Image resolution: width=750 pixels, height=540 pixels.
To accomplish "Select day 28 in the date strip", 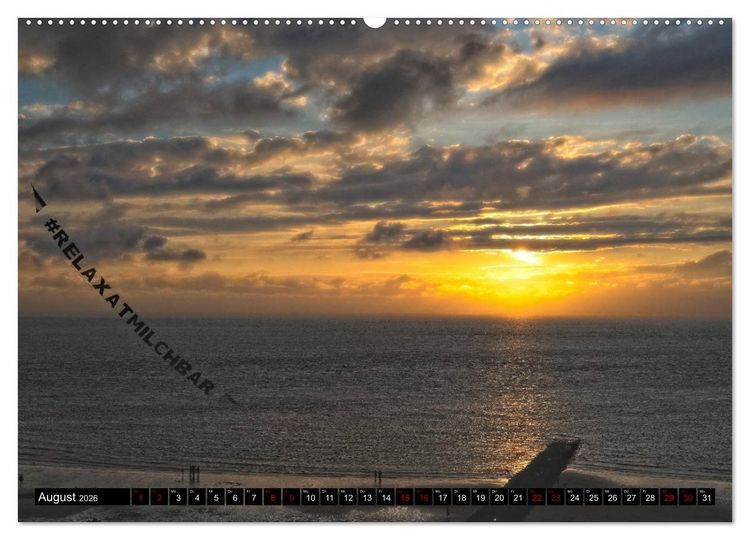I will [651, 497].
